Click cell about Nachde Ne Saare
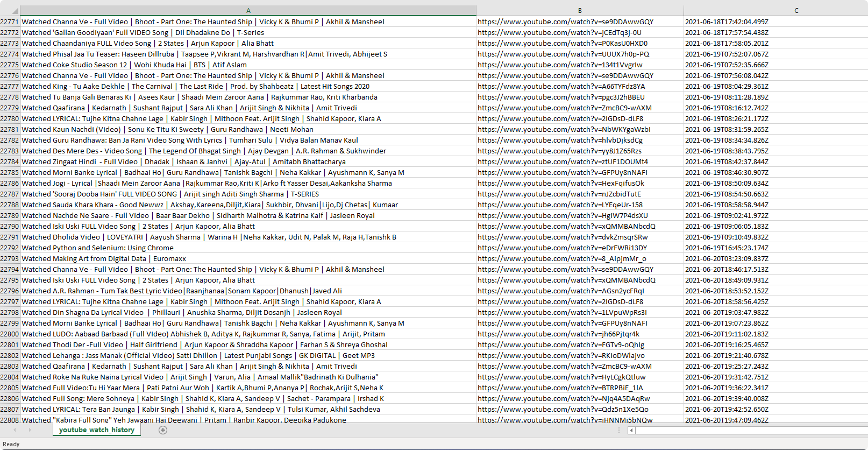The height and width of the screenshot is (450, 868). point(248,215)
